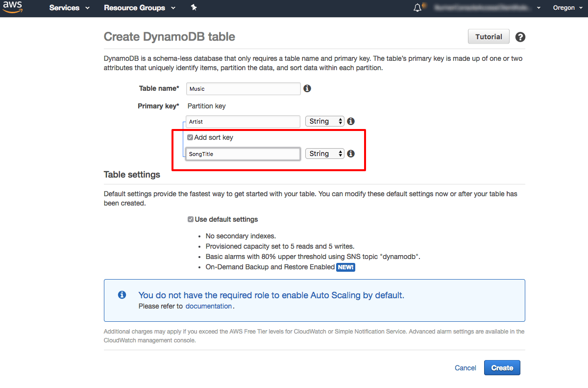Image resolution: width=588 pixels, height=388 pixels.
Task: Click the Create button
Action: pyautogui.click(x=502, y=368)
